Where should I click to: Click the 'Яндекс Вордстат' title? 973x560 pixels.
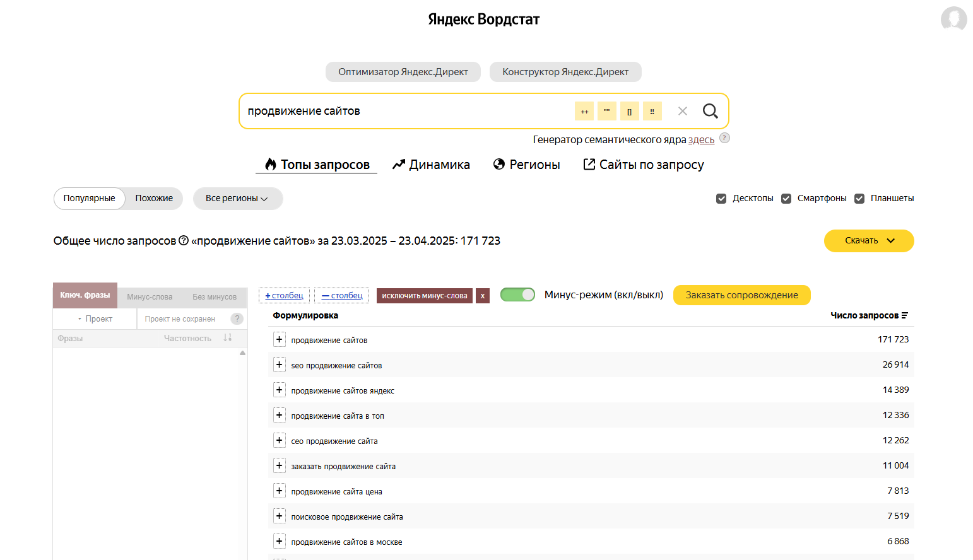click(x=484, y=20)
